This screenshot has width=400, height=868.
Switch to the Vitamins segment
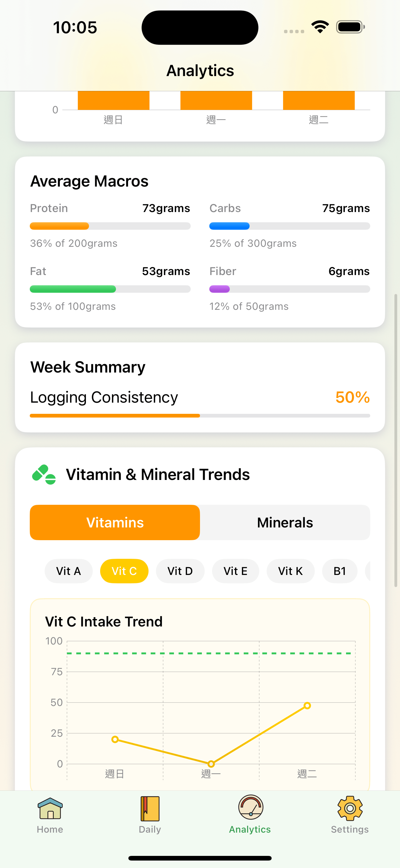(115, 522)
